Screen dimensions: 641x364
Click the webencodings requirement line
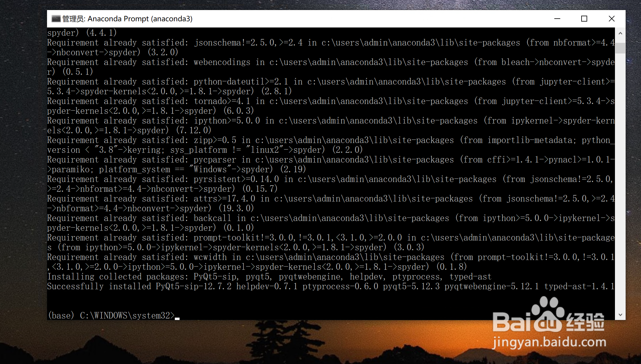222,62
